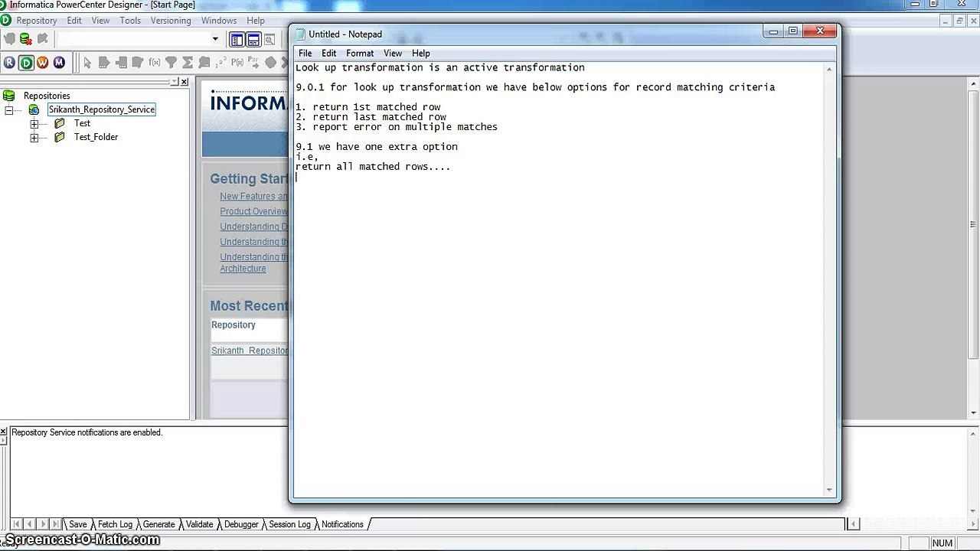The width and height of the screenshot is (980, 551).
Task: Toggle the Navigator pane view icon
Action: point(237,40)
